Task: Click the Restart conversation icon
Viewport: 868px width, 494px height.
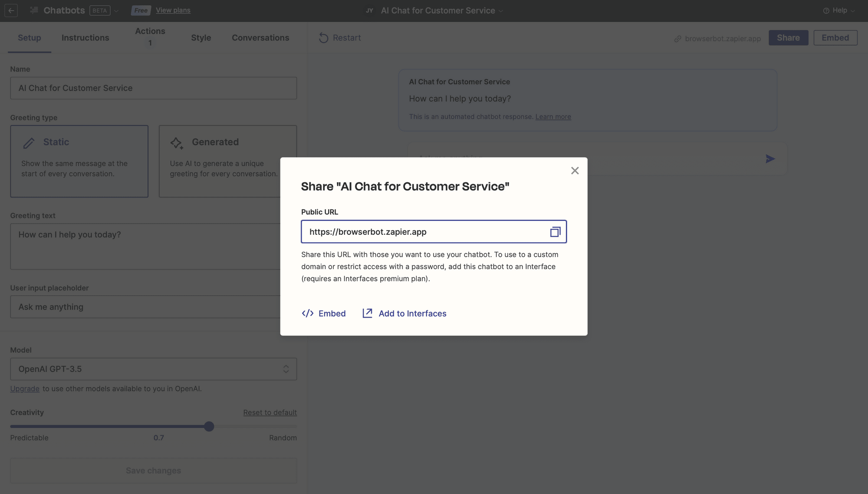Action: [x=324, y=38]
